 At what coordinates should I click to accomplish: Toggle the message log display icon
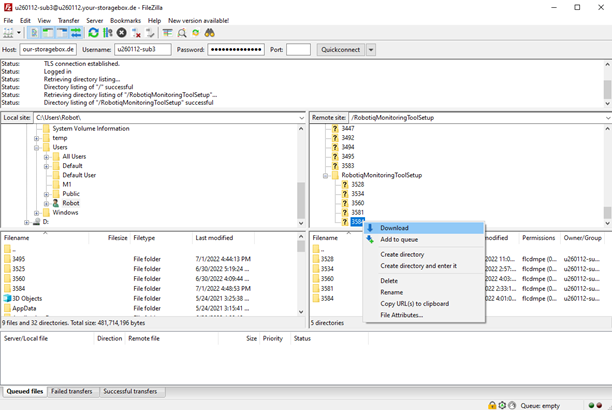33,33
